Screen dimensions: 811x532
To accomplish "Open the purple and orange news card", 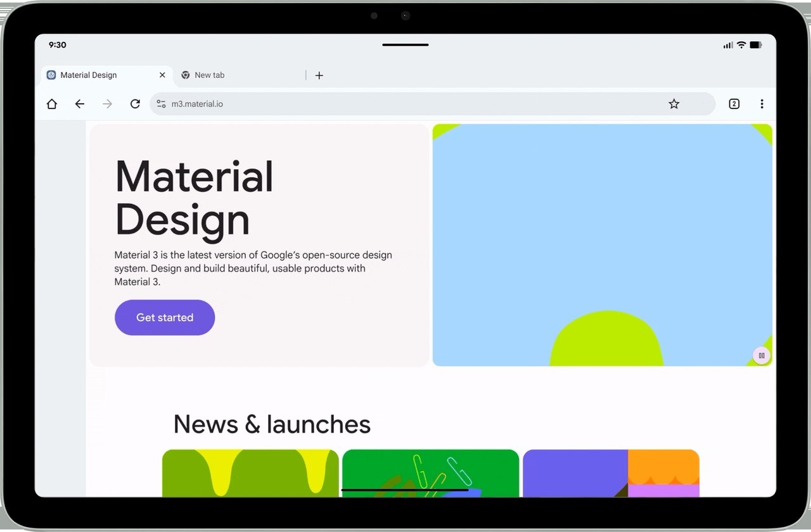I will tap(611, 473).
